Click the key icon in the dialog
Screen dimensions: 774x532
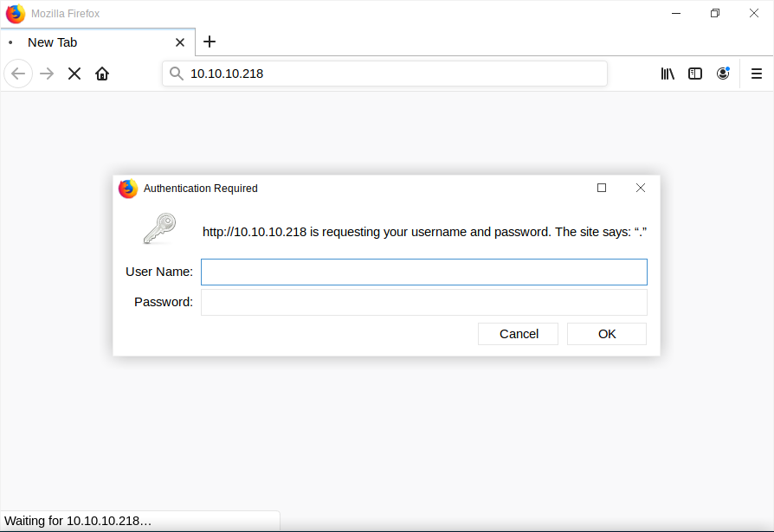[160, 228]
